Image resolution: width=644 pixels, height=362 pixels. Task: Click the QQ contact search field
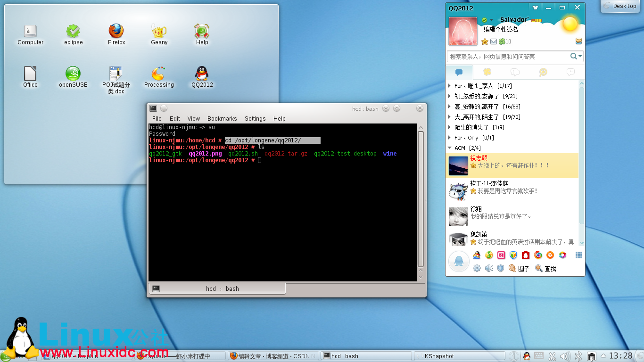click(508, 57)
